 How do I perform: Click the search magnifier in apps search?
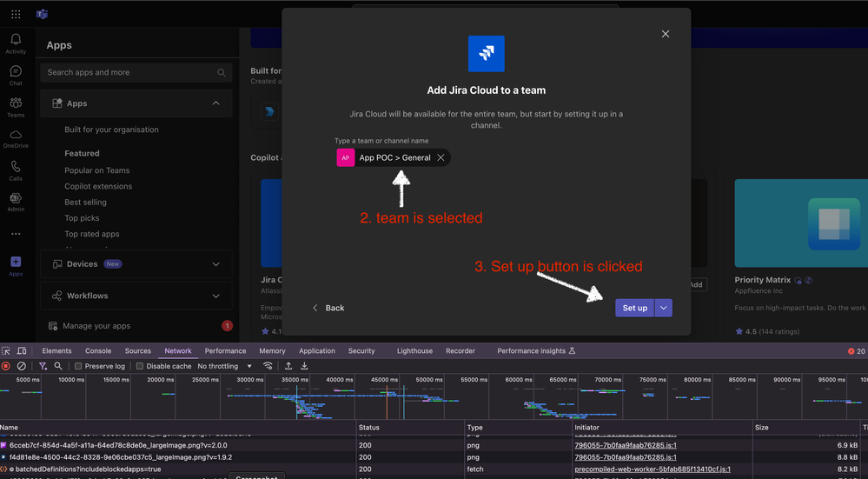click(x=222, y=72)
